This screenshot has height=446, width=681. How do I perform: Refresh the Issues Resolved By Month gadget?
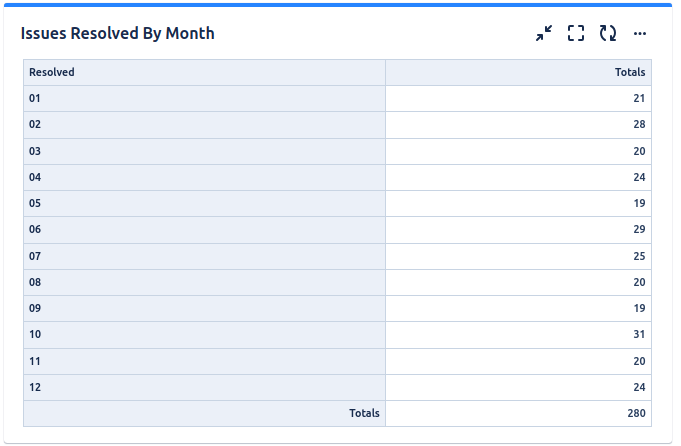[x=608, y=33]
